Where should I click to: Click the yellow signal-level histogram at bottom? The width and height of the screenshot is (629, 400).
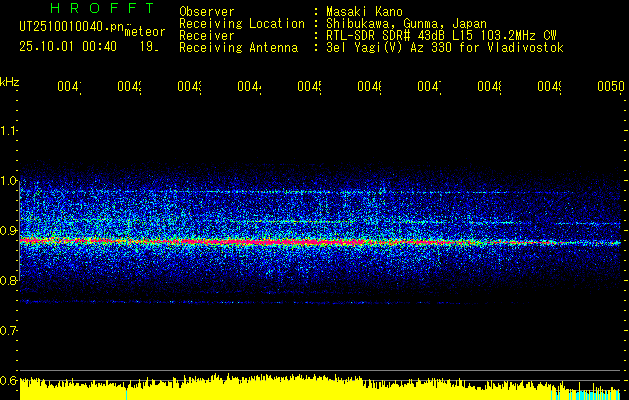(x=320, y=388)
